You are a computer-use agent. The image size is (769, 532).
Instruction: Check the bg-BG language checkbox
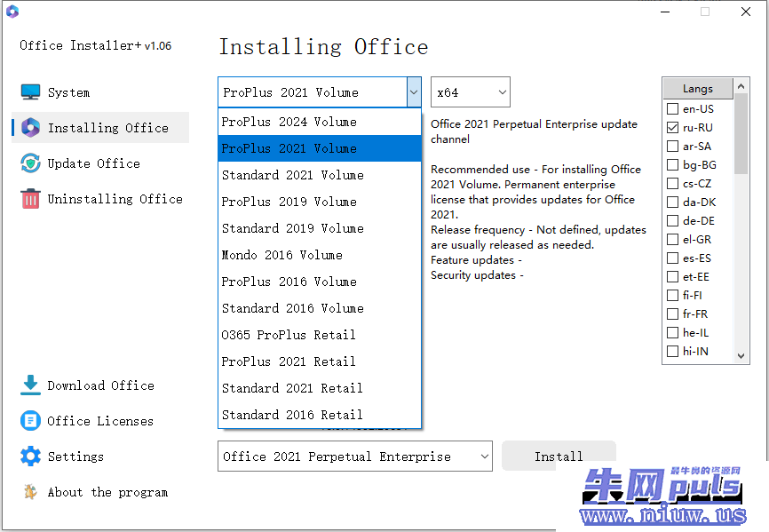coord(672,164)
